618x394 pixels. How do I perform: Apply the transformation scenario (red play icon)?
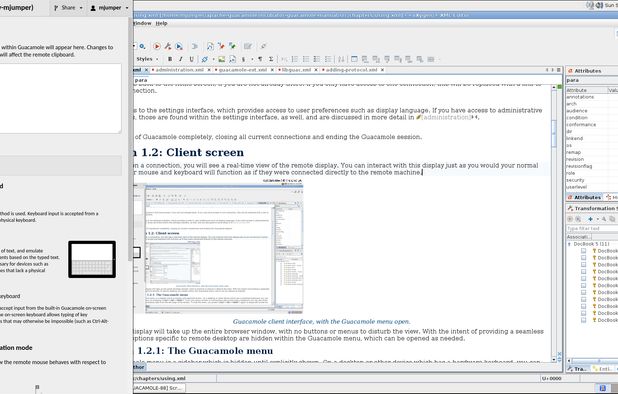(x=156, y=46)
